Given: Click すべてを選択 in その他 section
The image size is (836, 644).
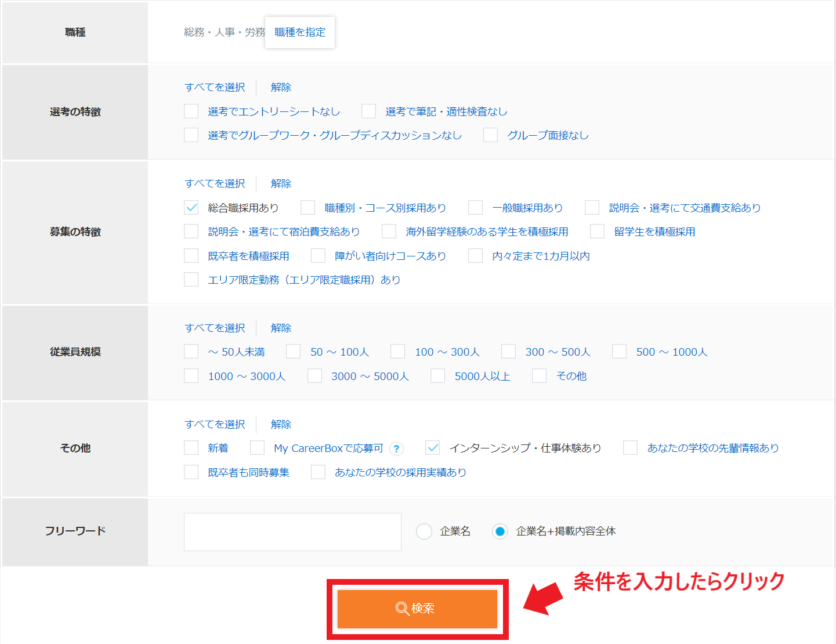Looking at the screenshot, I should 215,424.
